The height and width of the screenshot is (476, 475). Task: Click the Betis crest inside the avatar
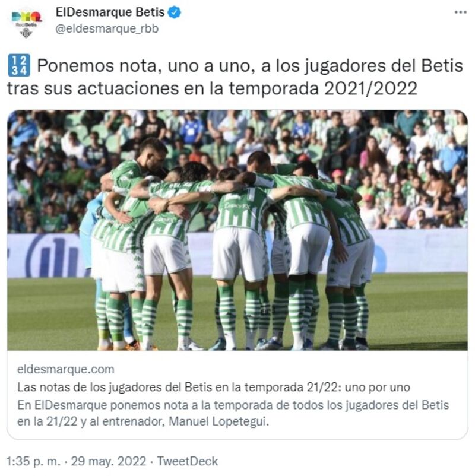tap(26, 33)
